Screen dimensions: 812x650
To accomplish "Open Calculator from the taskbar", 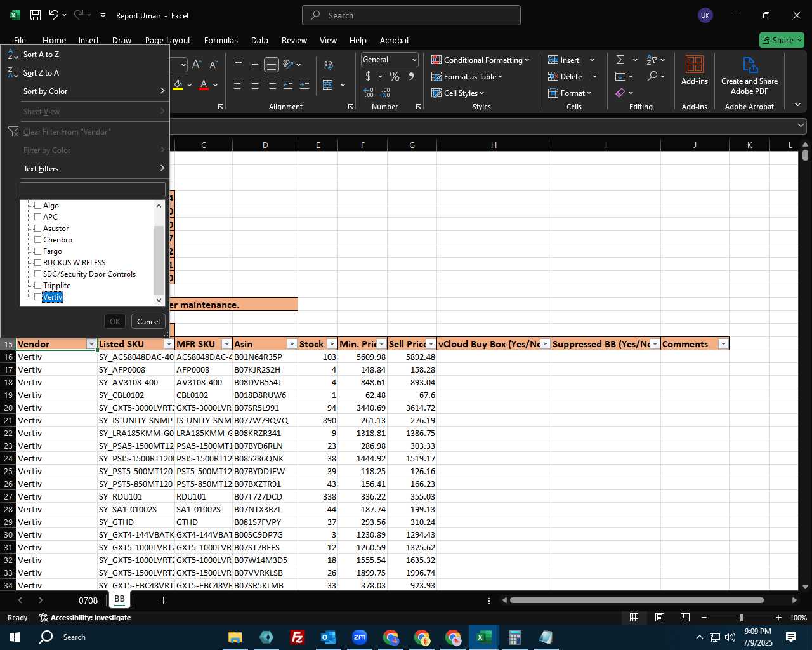I will pos(514,637).
